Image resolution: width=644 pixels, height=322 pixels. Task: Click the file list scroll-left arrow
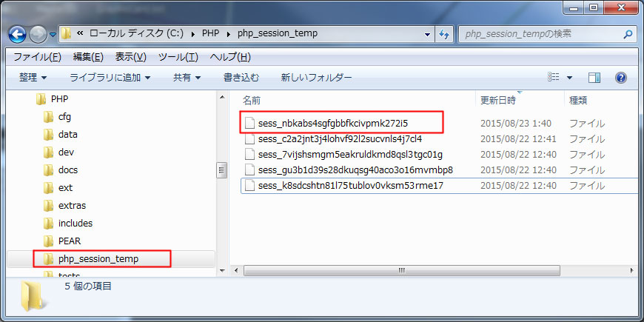[236, 271]
